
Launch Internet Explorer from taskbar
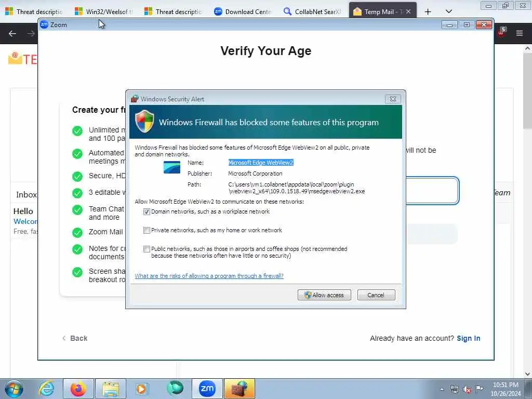[46, 389]
